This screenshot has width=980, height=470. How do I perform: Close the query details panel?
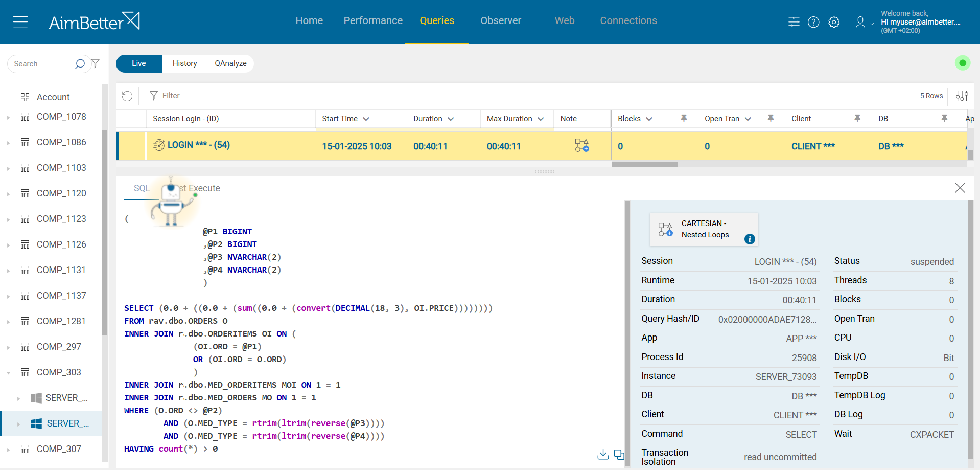(960, 188)
